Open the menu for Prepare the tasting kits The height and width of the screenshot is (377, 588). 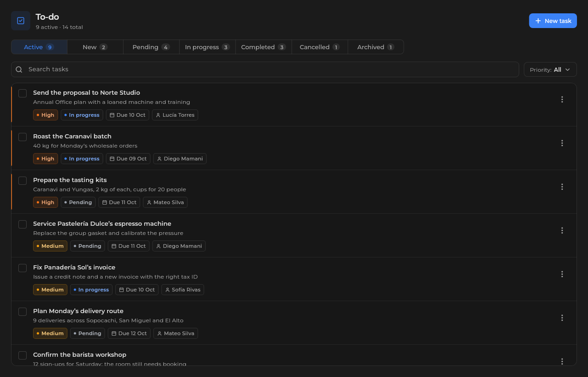click(x=562, y=187)
